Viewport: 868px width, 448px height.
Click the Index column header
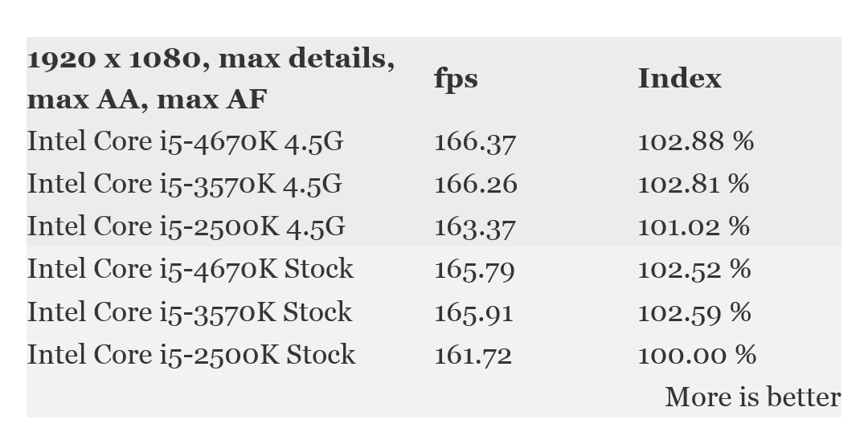[x=679, y=79]
